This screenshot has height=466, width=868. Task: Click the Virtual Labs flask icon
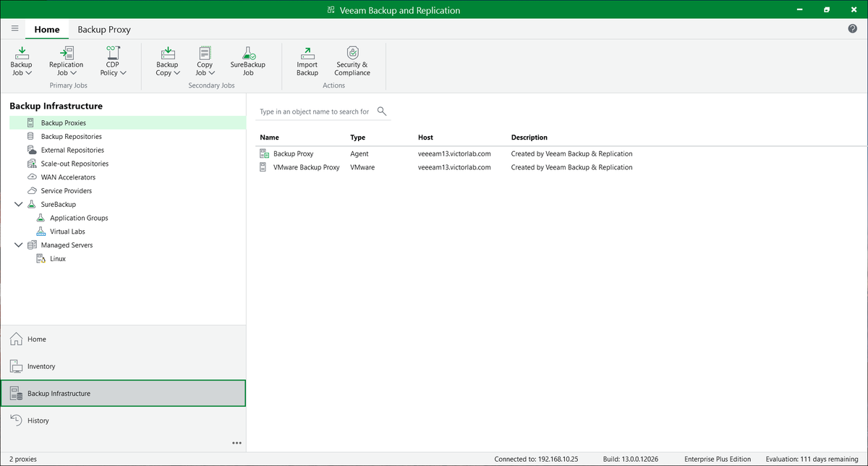[41, 232]
